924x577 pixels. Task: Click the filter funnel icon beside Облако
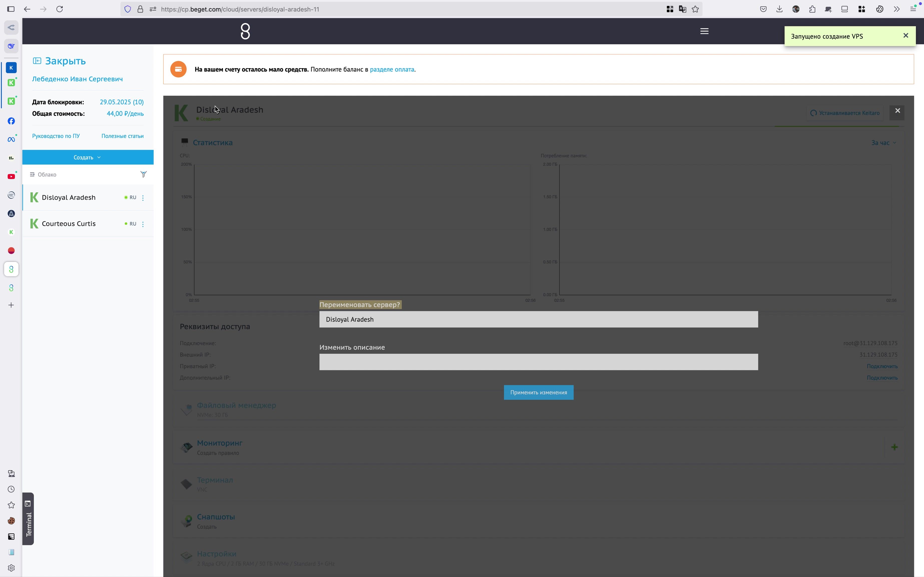click(143, 174)
